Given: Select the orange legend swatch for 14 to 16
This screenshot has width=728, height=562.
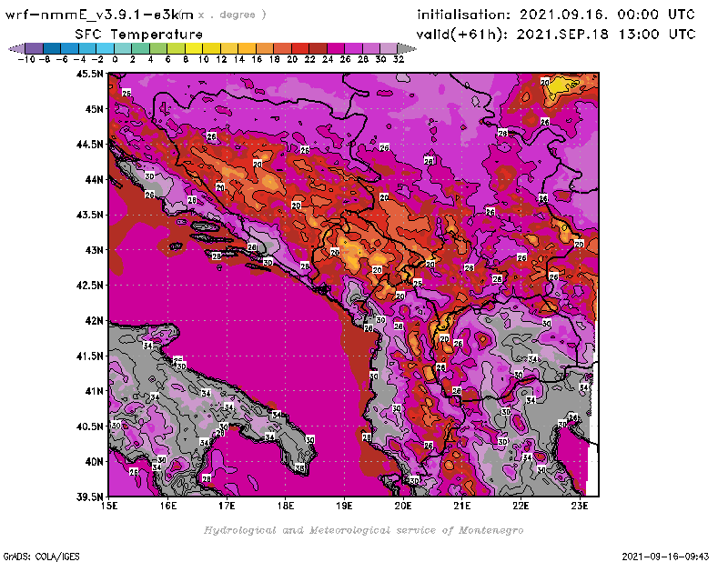Looking at the screenshot, I should click(x=247, y=48).
